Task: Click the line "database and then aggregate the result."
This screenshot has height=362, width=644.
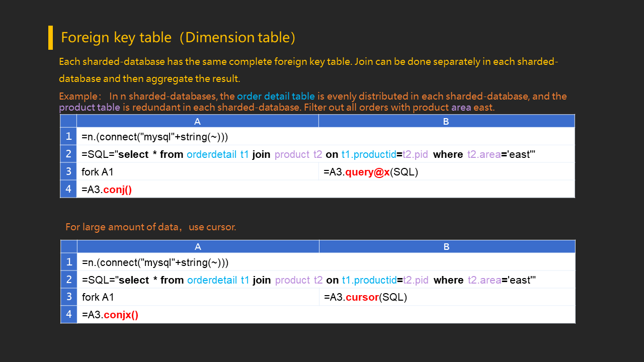Action: [149, 78]
